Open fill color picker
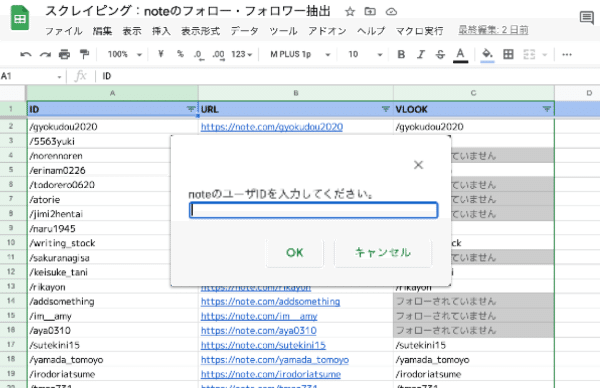The image size is (600, 388). (487, 55)
